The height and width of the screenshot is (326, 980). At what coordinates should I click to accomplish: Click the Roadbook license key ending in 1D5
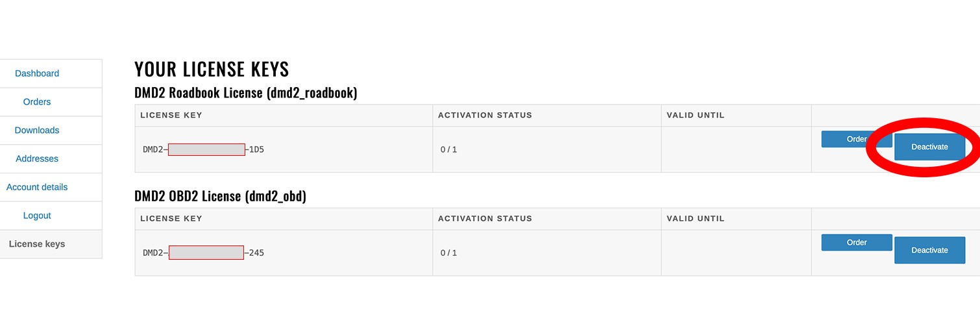pos(204,149)
